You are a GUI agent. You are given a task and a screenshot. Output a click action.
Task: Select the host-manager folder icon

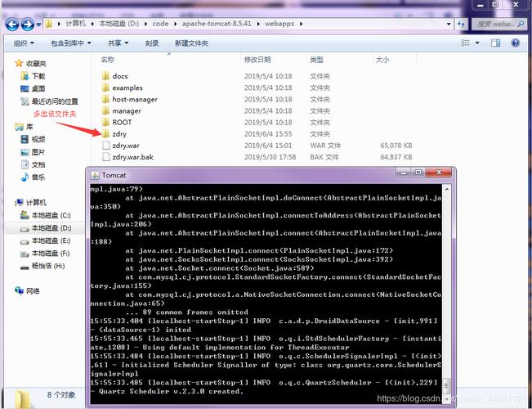coord(106,99)
